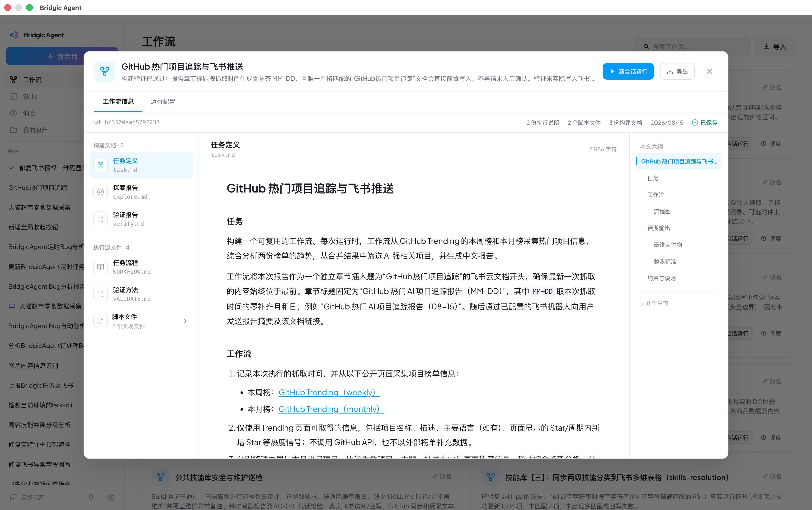The height and width of the screenshot is (510, 812).
Task: Select the 验证报告 verify.md document
Action: [x=141, y=219]
